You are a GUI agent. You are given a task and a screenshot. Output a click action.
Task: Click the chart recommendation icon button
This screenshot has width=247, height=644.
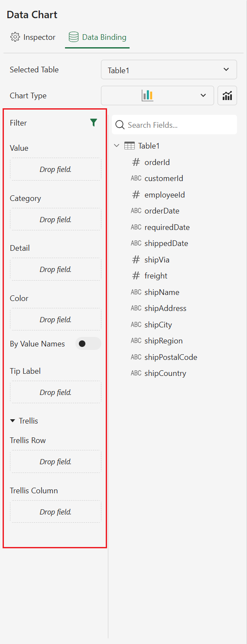227,96
